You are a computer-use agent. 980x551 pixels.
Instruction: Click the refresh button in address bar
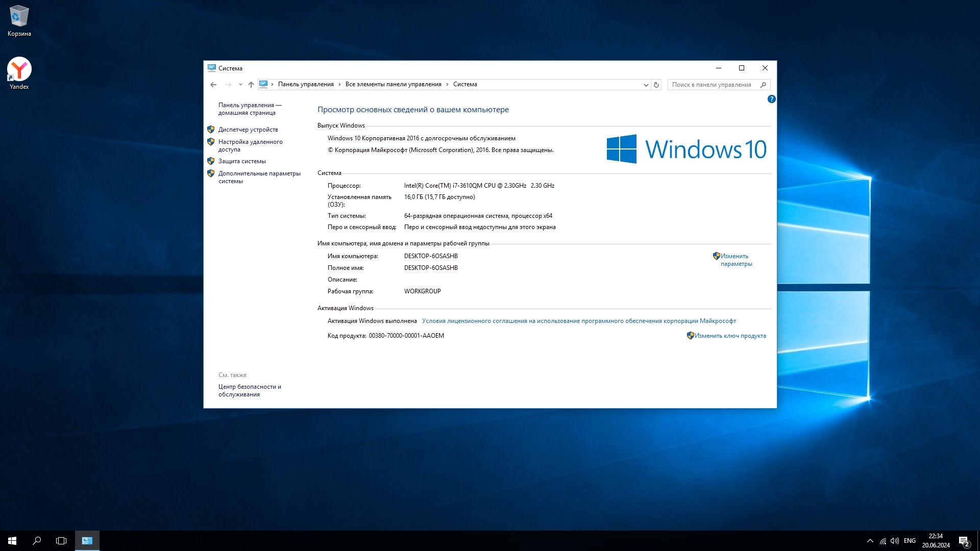656,85
